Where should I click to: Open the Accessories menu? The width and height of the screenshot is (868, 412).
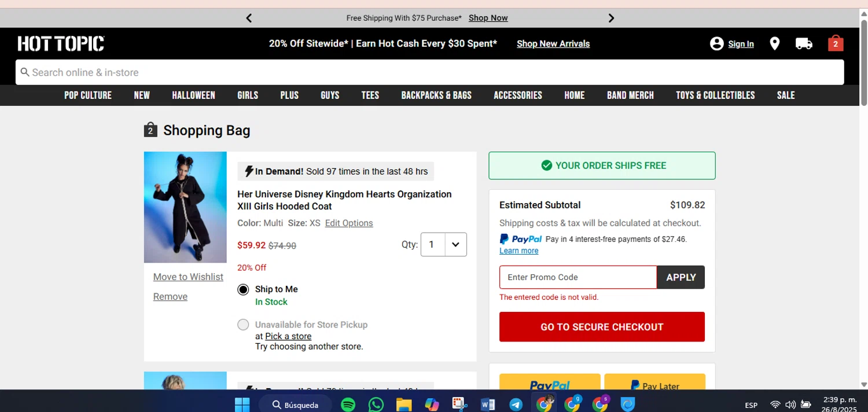518,95
